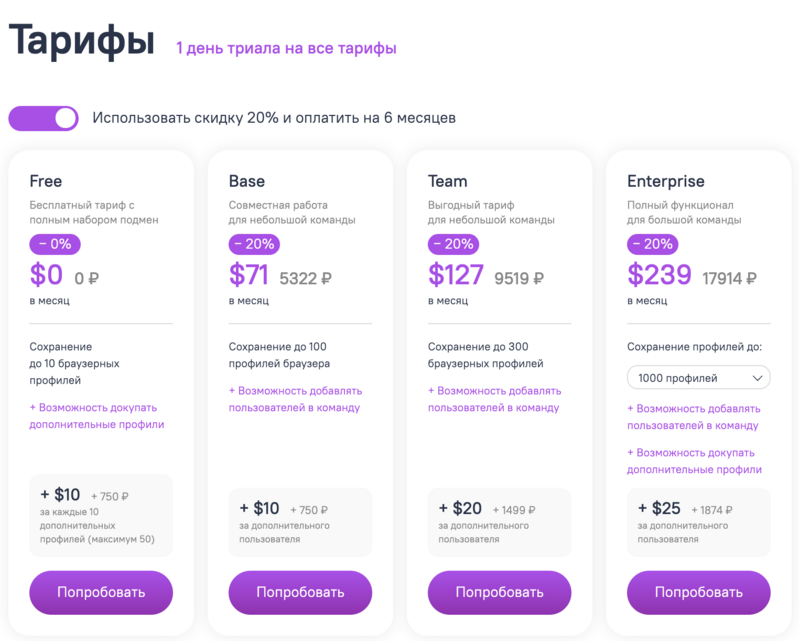
Task: Open Free plan extra profiles purchase link
Action: pos(97,416)
